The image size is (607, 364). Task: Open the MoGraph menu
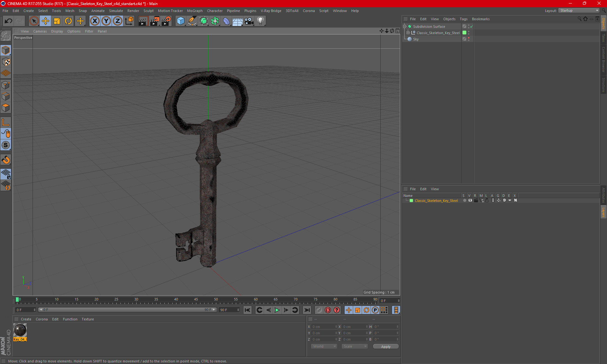coord(195,11)
